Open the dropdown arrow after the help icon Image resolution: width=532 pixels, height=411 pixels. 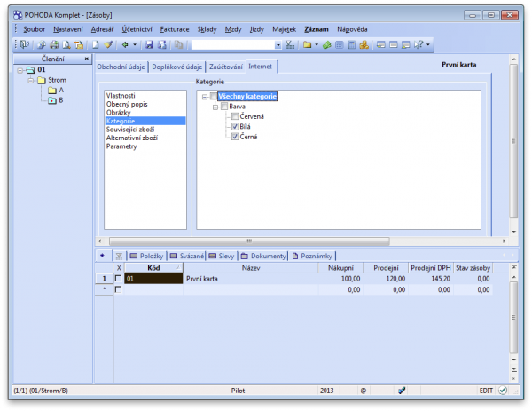click(428, 44)
